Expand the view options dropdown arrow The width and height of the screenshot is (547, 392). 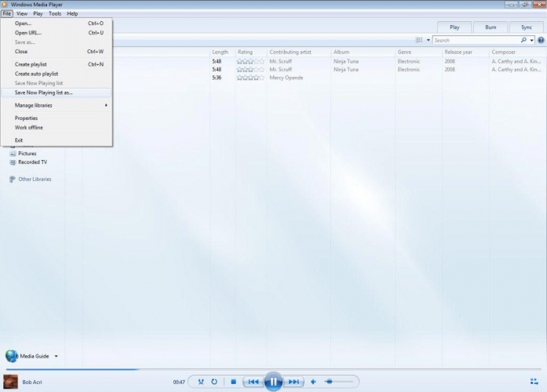click(428, 41)
